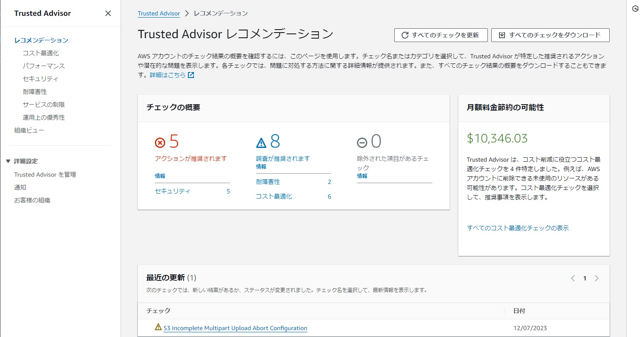
Task: Close the Trusted Advisor sidebar with the X
Action: [x=108, y=13]
